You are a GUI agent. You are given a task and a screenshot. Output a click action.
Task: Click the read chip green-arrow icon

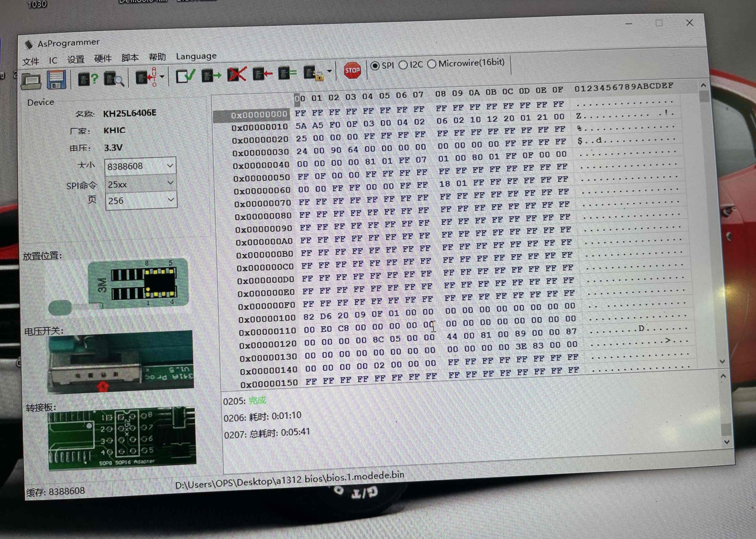[x=211, y=76]
